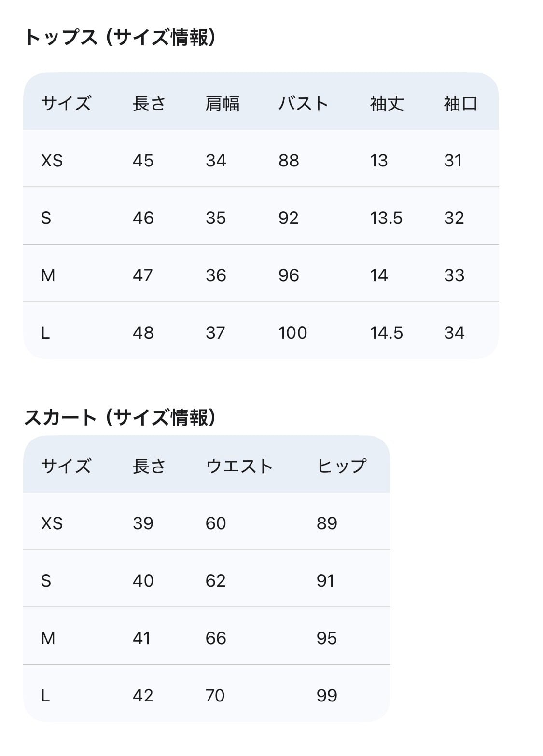Viewport: 543px width, 756px height.
Task: Click the 袖口 column header
Action: 460,104
